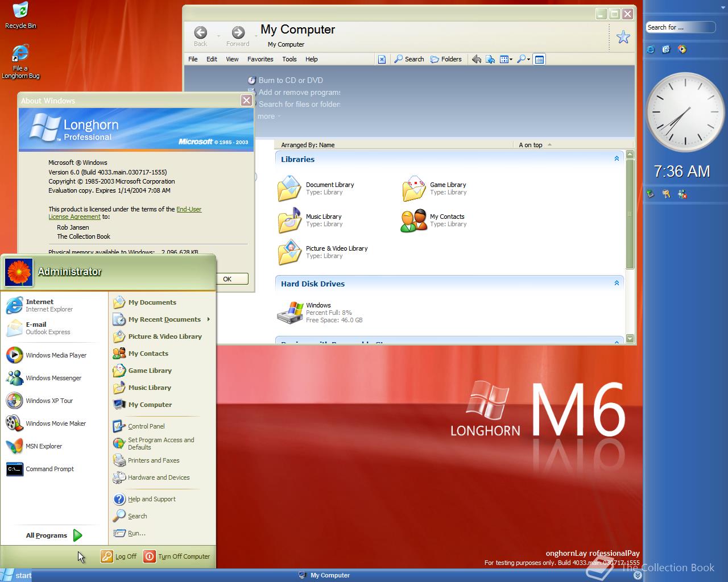Open the Help menu in My Computer
The image size is (728, 582).
click(x=312, y=59)
